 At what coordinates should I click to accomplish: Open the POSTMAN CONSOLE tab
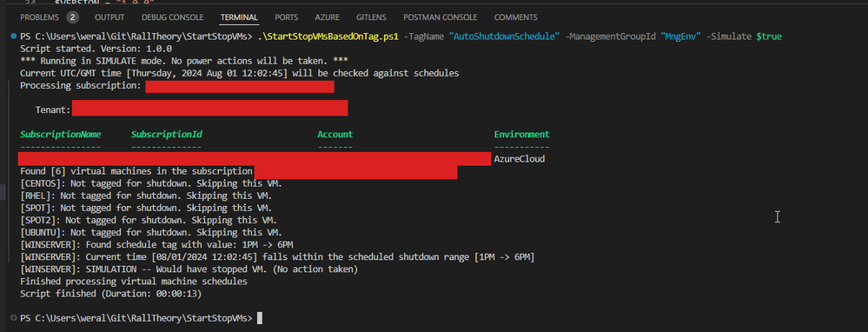tap(441, 17)
